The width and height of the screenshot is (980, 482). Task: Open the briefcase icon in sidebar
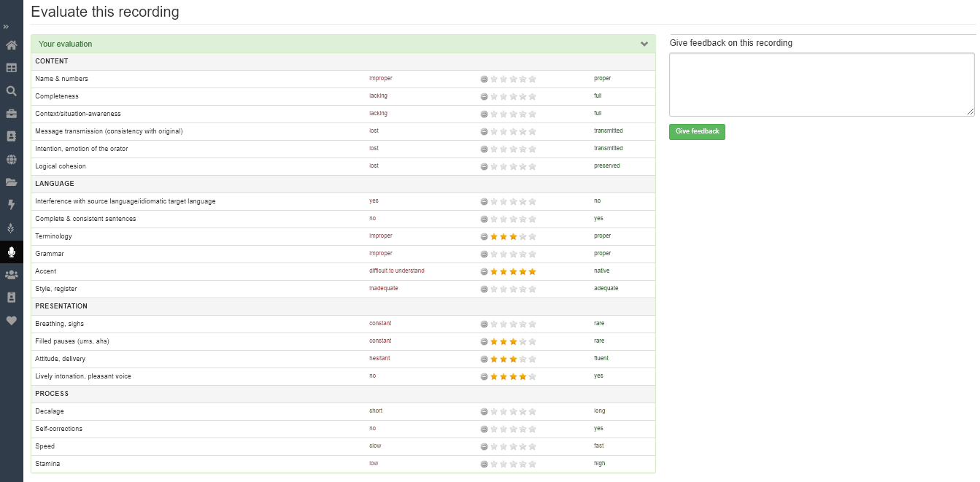coord(11,114)
